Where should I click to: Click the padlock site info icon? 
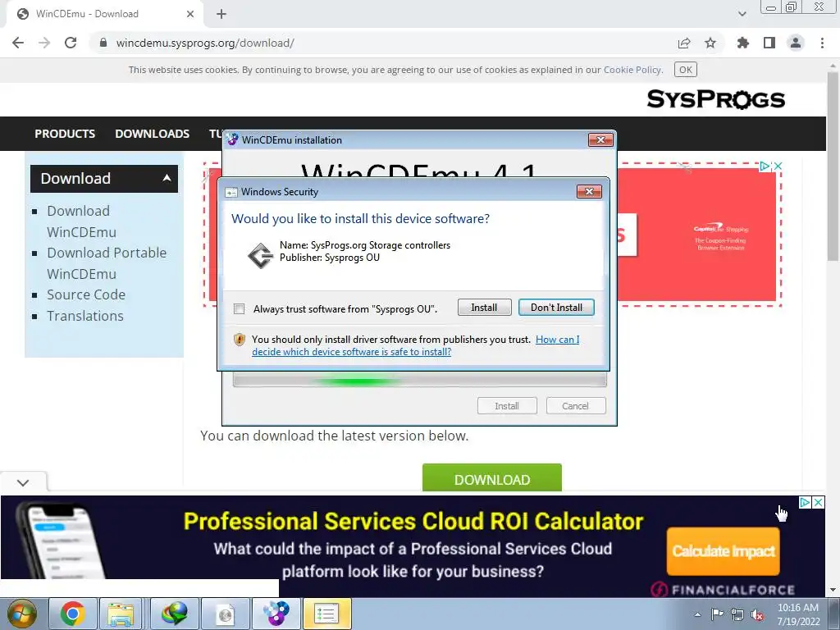click(x=103, y=43)
